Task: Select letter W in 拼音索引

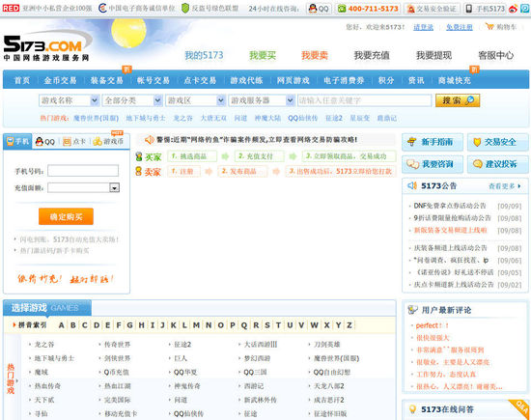Action: [x=315, y=325]
